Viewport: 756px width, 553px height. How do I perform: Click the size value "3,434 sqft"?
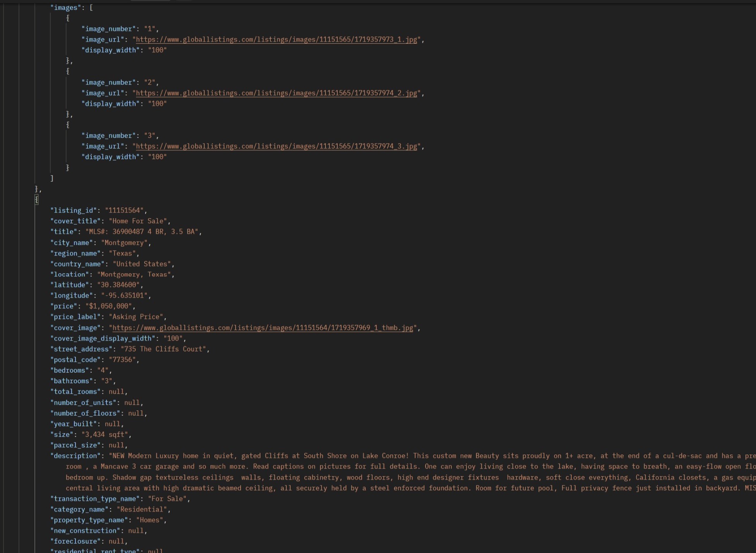[x=105, y=435]
